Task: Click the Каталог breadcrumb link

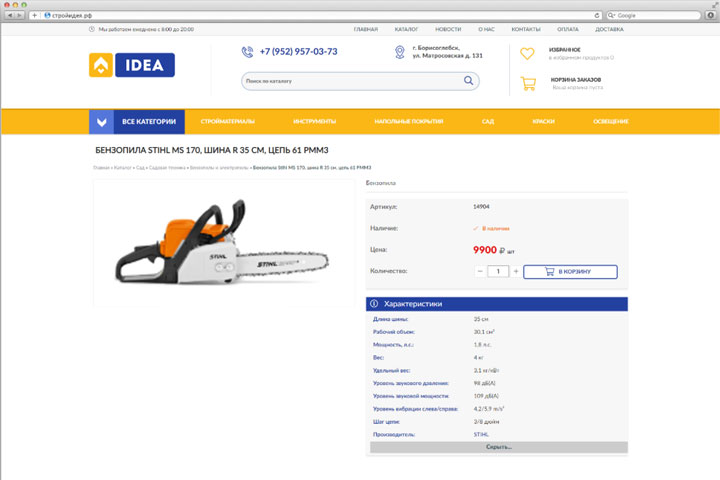Action: coord(123,168)
